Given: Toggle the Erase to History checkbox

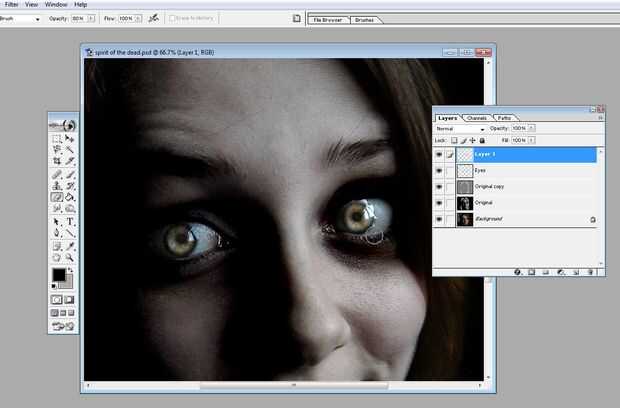Looking at the screenshot, I should pyautogui.click(x=172, y=18).
